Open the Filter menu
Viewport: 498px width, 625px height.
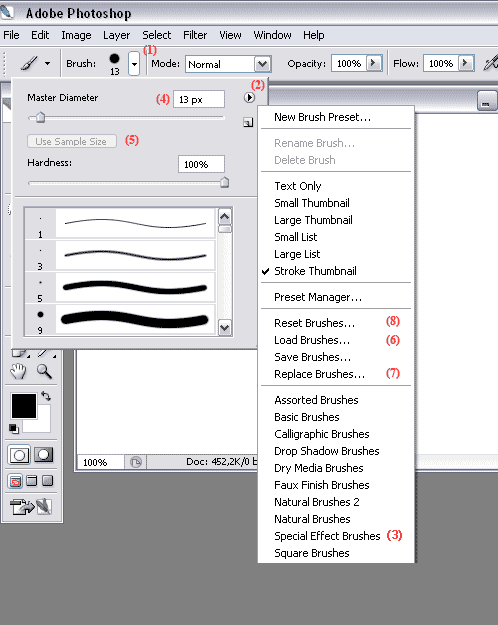point(195,35)
